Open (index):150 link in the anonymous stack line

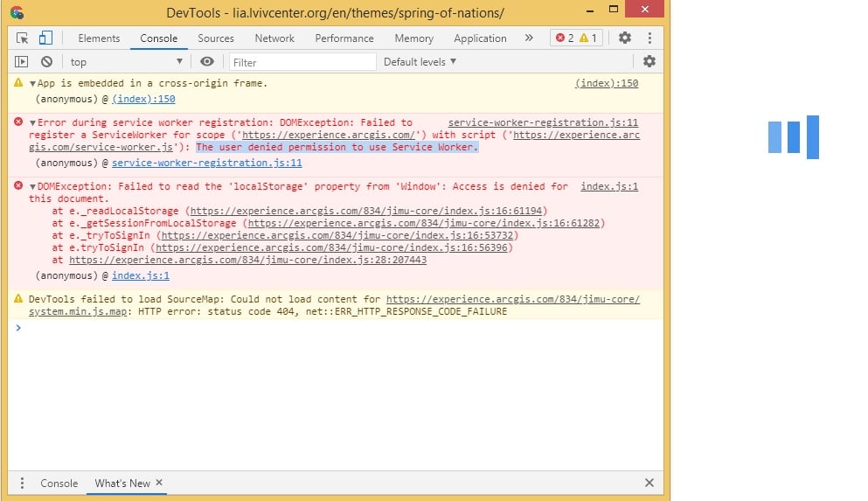pos(144,99)
